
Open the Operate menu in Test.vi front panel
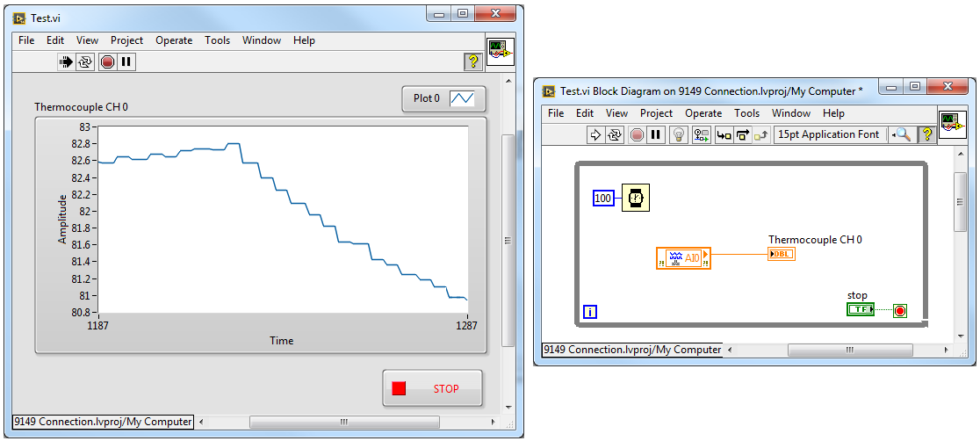tap(174, 40)
